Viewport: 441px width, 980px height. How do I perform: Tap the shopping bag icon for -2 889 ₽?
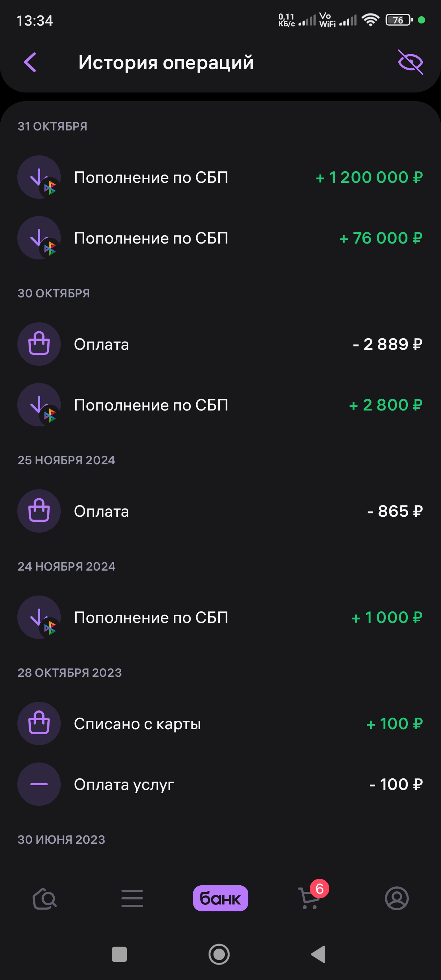[39, 344]
